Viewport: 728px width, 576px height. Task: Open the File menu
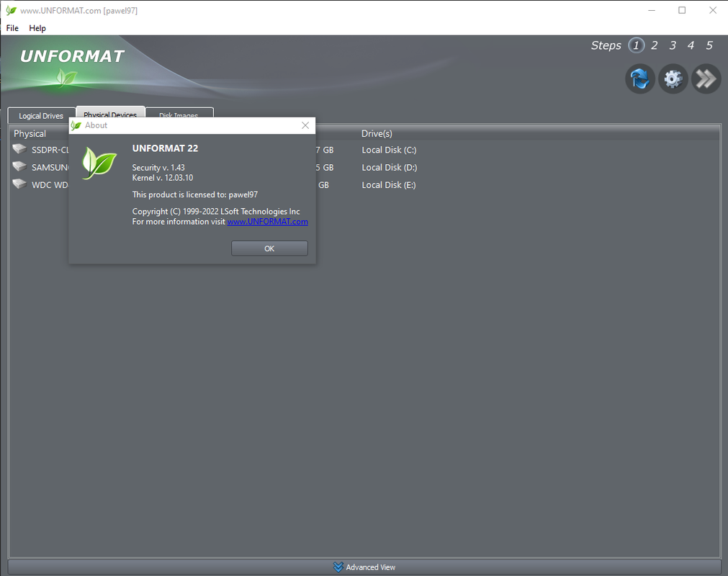12,28
